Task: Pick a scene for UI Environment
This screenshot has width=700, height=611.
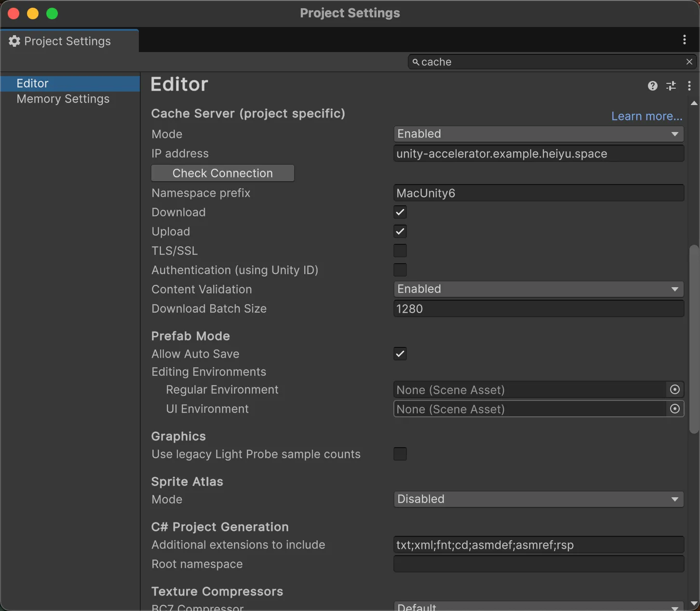Action: pyautogui.click(x=675, y=409)
